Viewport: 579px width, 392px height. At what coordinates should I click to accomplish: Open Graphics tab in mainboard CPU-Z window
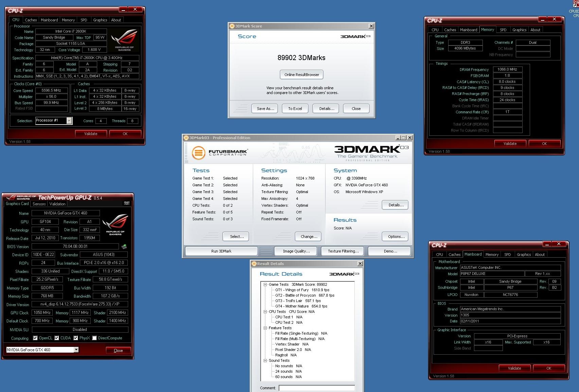524,255
